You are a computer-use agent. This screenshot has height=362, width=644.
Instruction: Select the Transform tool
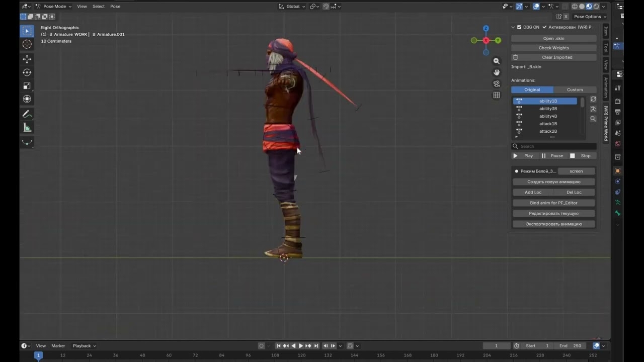27,99
